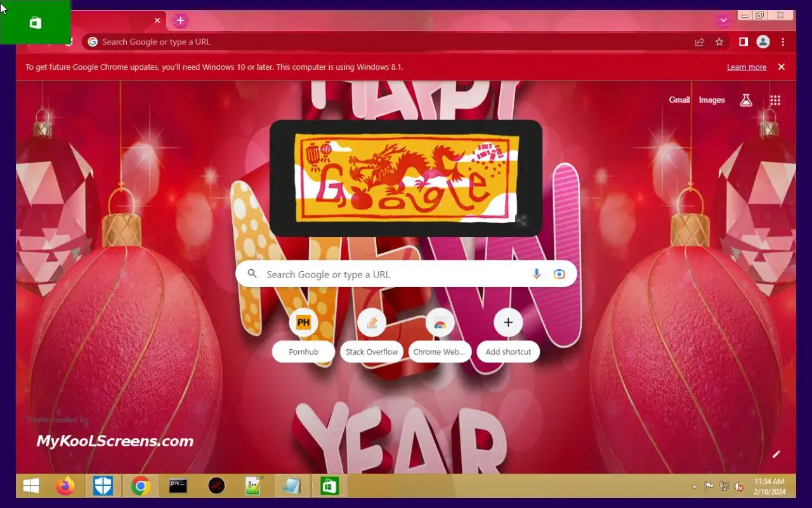Viewport: 812px width, 508px height.
Task: Open the Chrome three-dot menu
Action: coord(783,42)
